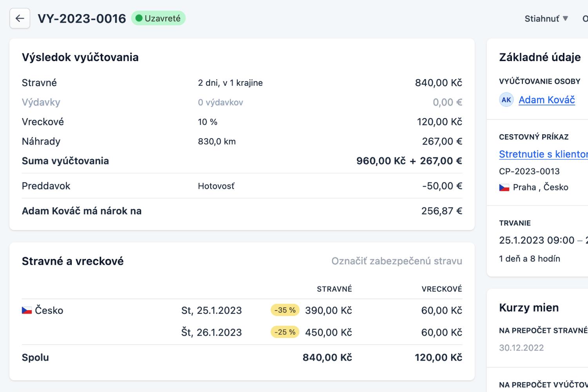Click the Náhrady 830,0 km detail
Viewport: 588px width, 392px height.
click(x=216, y=141)
